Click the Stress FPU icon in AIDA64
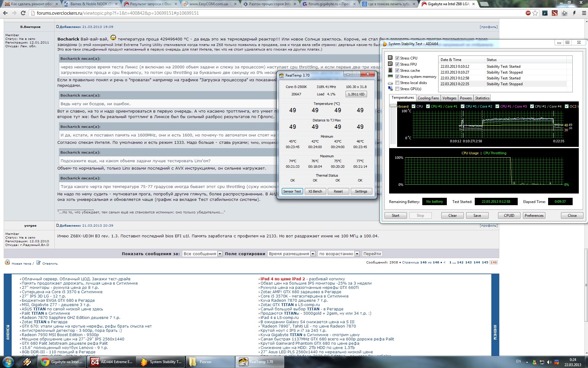 tap(390, 64)
